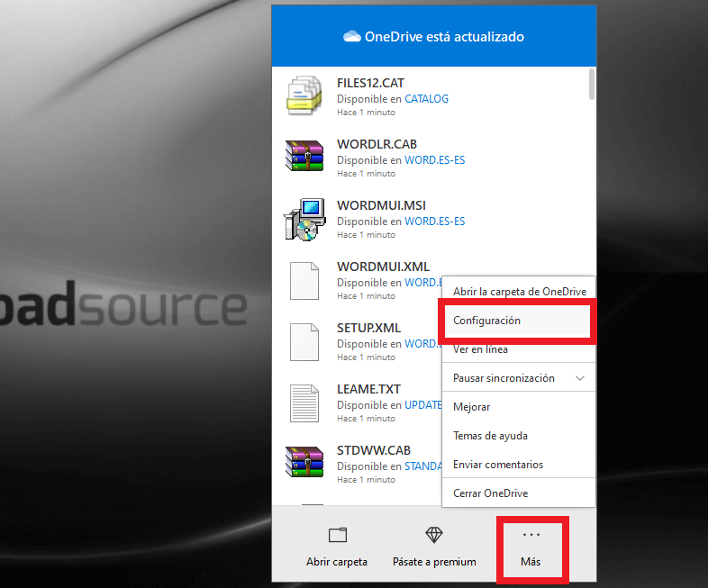Click the WORDMUI.MSI file name
The image size is (708, 588).
382,206
